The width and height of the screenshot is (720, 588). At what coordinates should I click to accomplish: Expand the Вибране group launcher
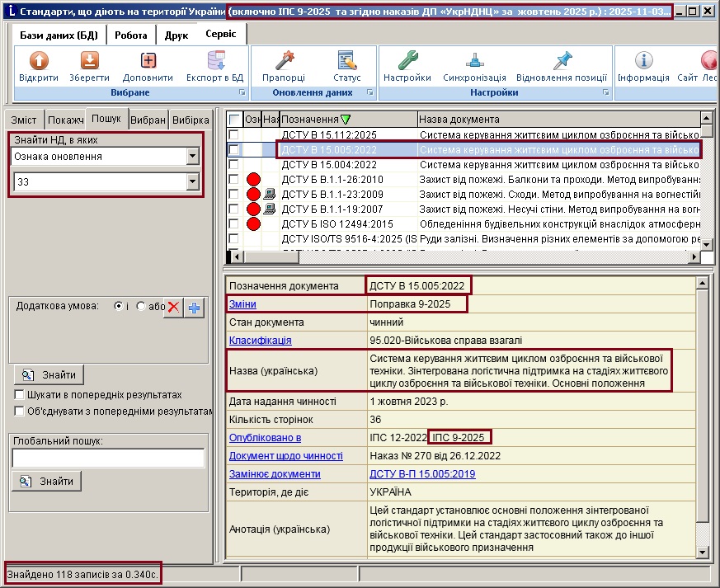click(240, 93)
